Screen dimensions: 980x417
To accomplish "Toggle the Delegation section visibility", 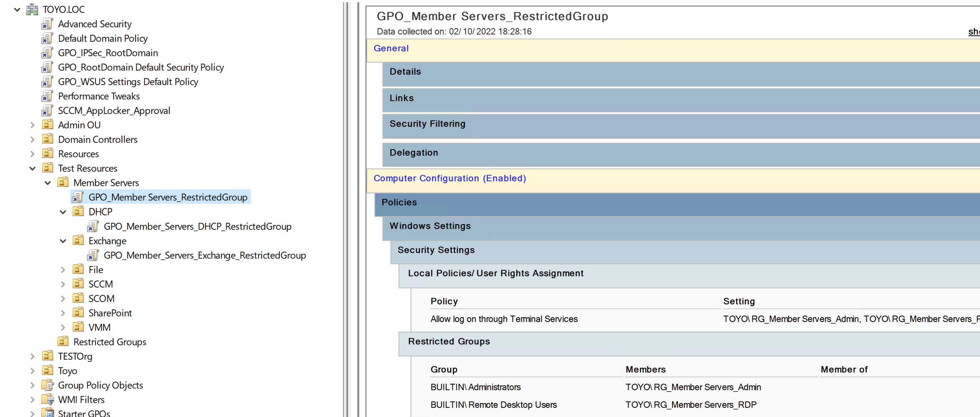I will pyautogui.click(x=414, y=152).
